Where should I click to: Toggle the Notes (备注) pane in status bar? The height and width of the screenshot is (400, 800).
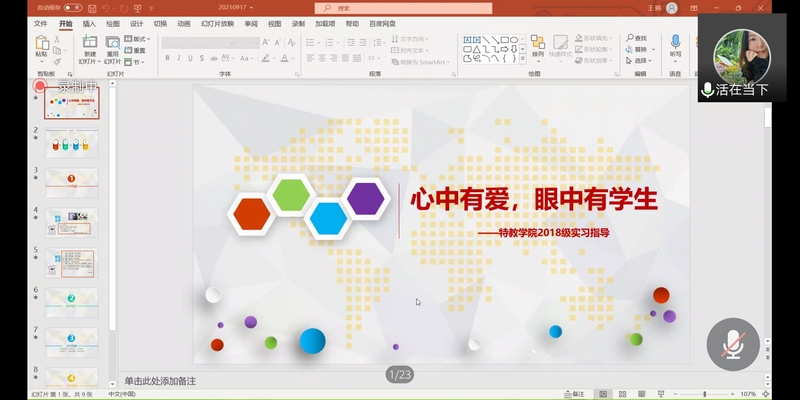click(x=574, y=394)
